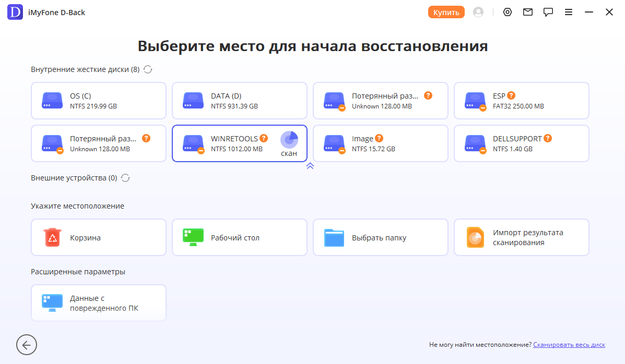Choose the Рабочий стол desktop icon
This screenshot has width=625, height=364.
pos(193,237)
